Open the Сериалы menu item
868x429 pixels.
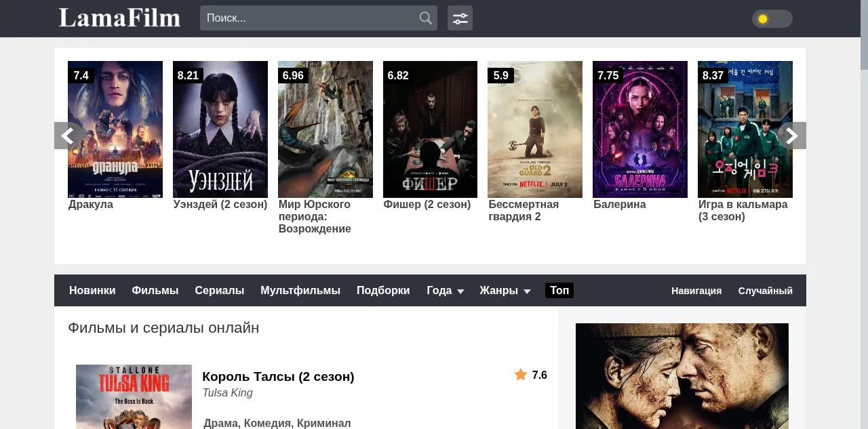click(220, 290)
